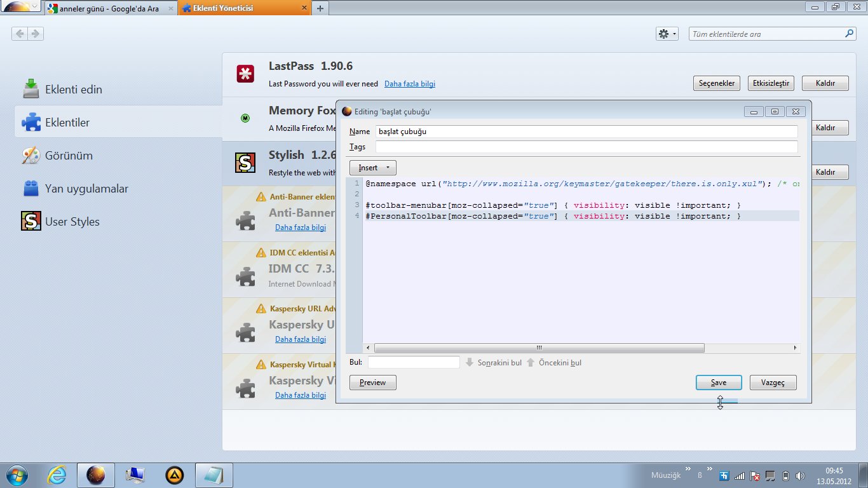The width and height of the screenshot is (868, 488).
Task: Click the editor's horizontal scrollbar thumb
Action: [539, 348]
